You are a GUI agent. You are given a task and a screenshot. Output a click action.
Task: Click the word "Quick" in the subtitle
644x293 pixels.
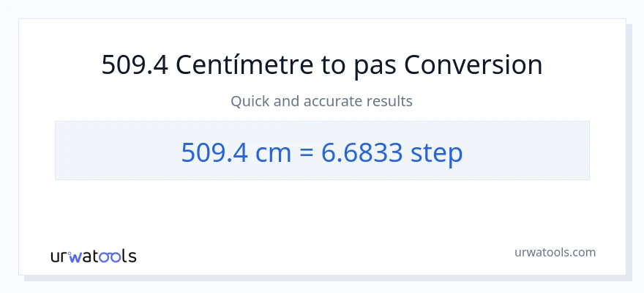pyautogui.click(x=250, y=101)
